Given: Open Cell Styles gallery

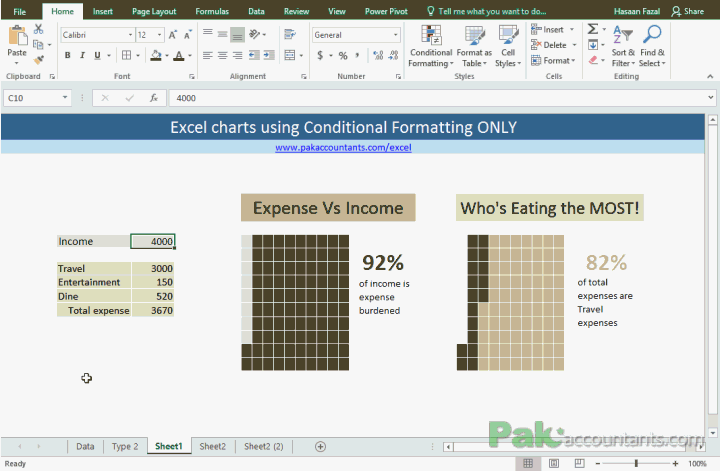Looking at the screenshot, I should tap(508, 46).
